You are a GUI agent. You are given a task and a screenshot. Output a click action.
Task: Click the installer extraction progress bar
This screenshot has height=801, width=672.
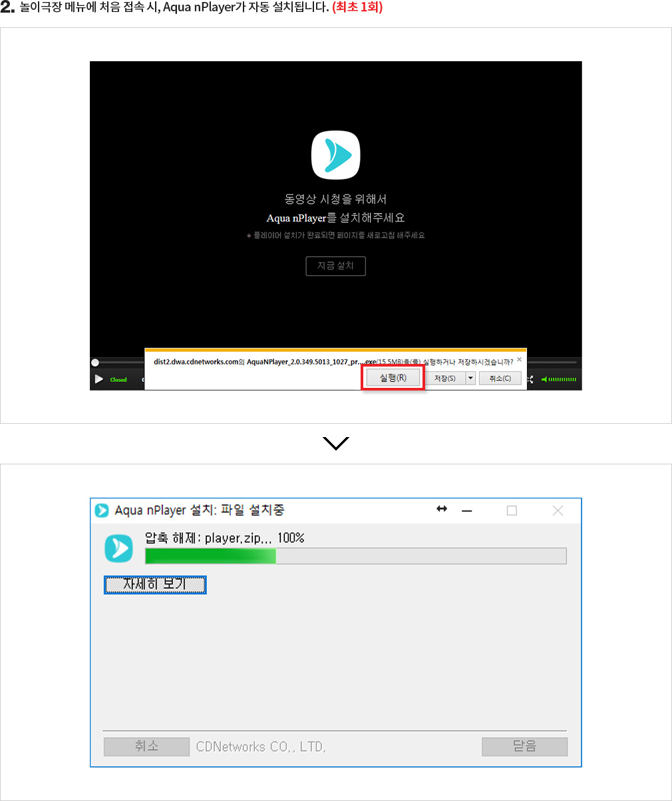[356, 556]
